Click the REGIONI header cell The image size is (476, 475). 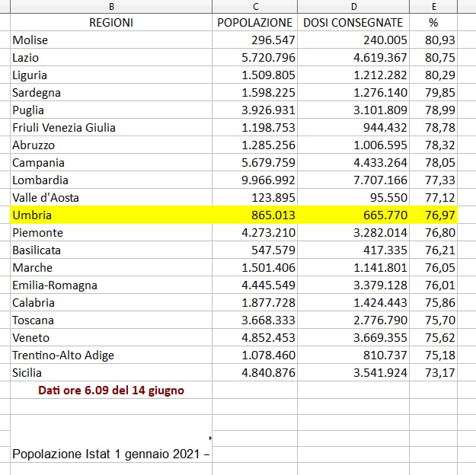pyautogui.click(x=111, y=23)
